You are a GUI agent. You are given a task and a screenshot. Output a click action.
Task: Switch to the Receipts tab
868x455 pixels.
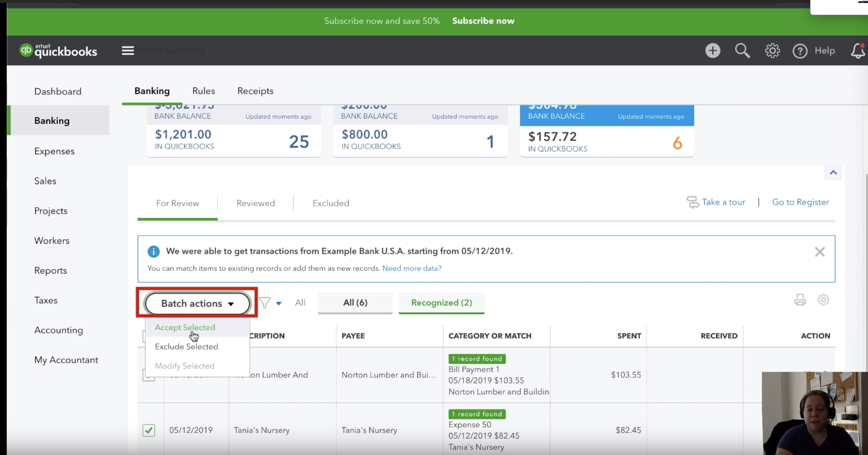click(255, 91)
